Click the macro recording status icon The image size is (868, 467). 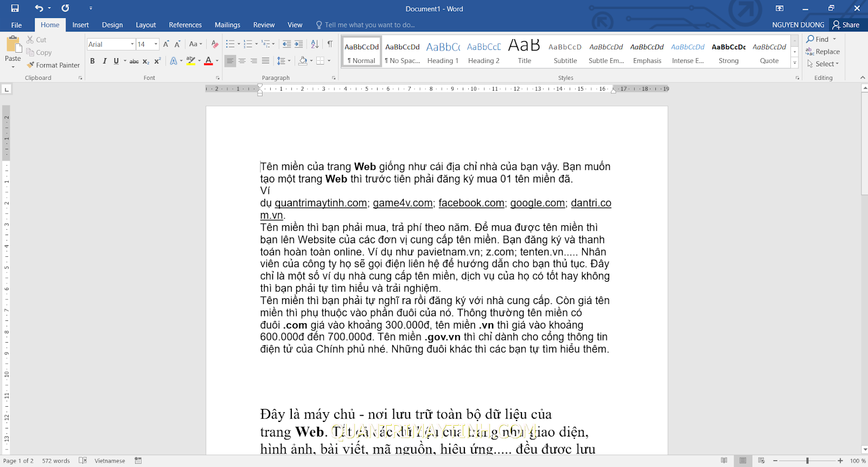pyautogui.click(x=138, y=460)
